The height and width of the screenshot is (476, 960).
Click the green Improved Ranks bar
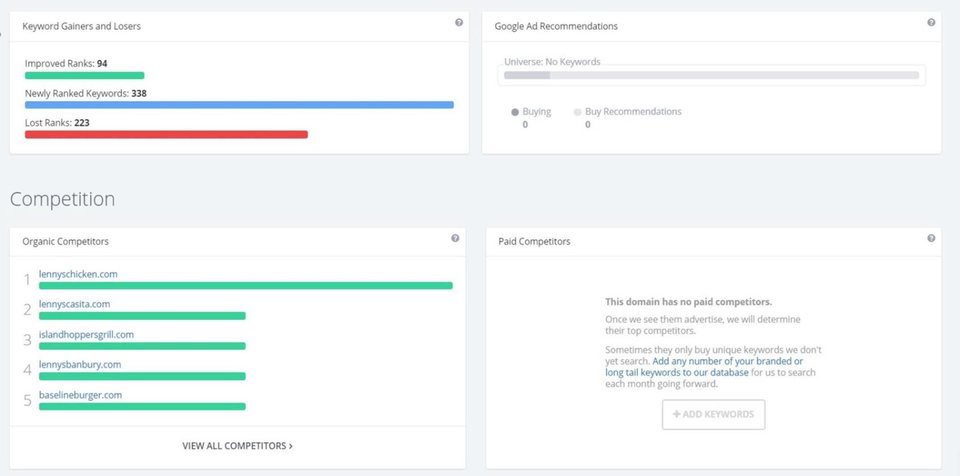84,76
